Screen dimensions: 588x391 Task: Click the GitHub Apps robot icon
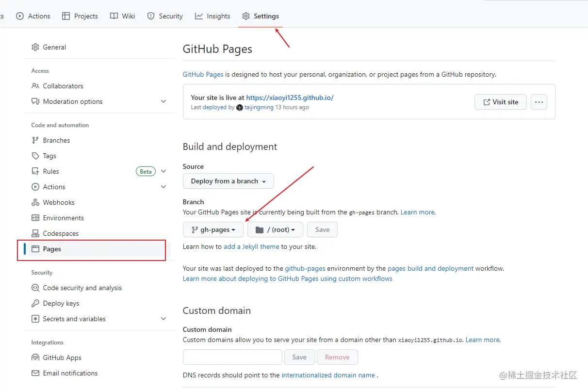[35, 358]
